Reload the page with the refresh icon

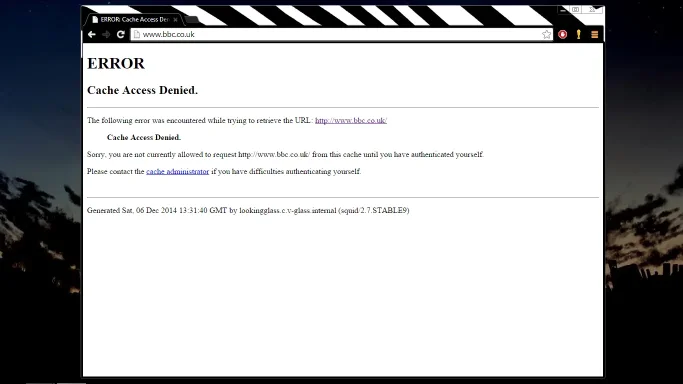121,34
